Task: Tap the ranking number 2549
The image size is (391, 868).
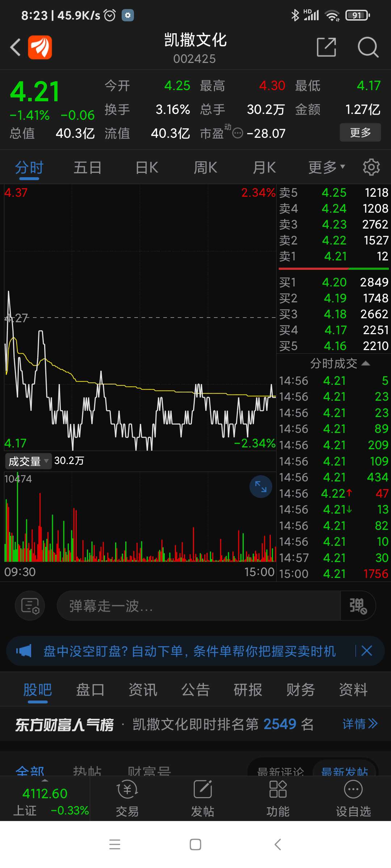Action: click(280, 724)
